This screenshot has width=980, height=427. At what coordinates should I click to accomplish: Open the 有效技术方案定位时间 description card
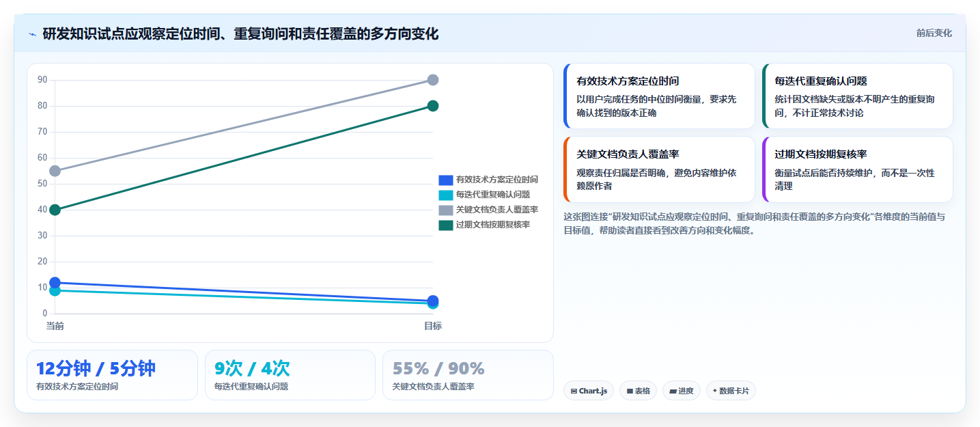point(659,96)
